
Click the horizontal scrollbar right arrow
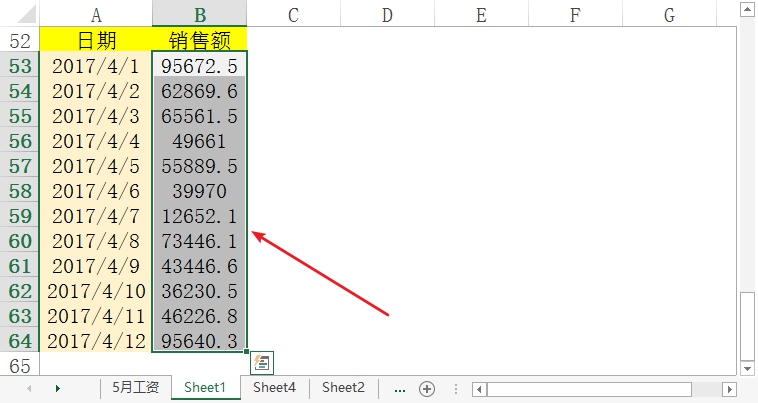(729, 389)
